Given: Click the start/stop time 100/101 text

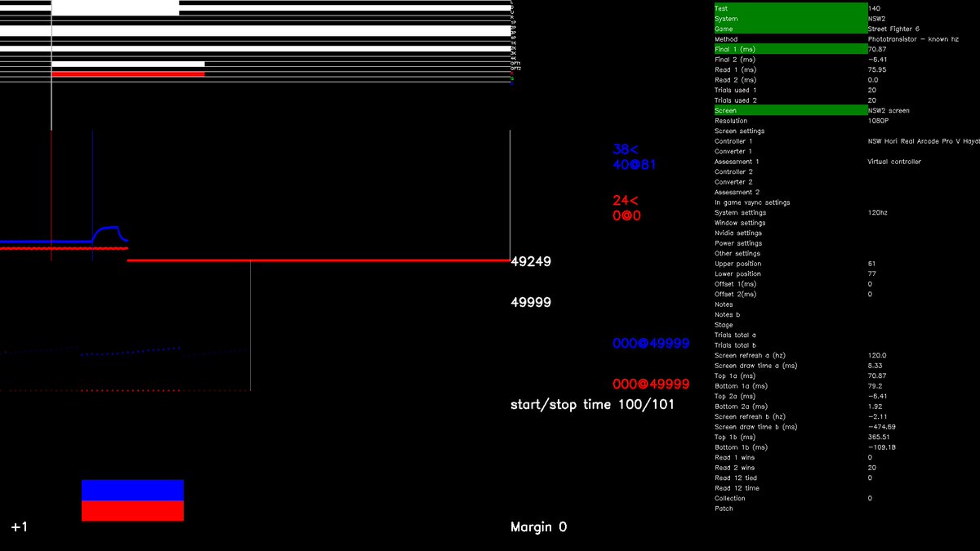Looking at the screenshot, I should coord(592,405).
